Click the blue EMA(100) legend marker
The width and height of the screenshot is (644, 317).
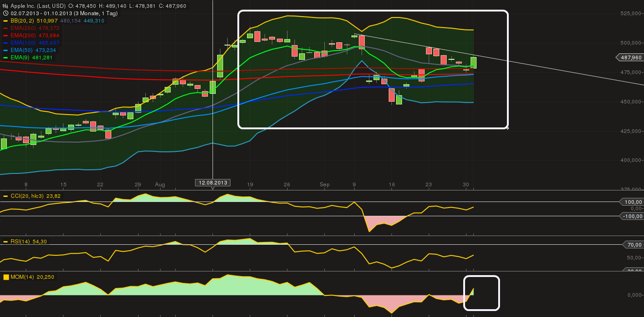coord(5,43)
